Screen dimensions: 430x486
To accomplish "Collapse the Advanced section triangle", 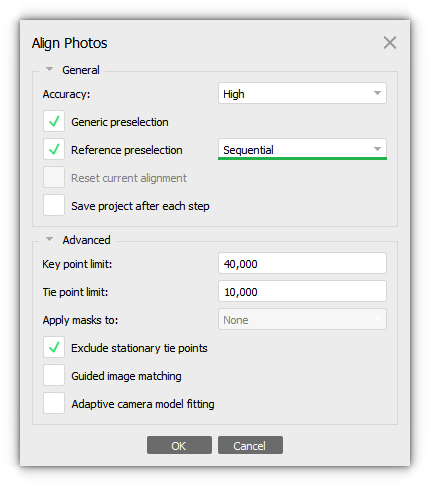I will tap(49, 239).
